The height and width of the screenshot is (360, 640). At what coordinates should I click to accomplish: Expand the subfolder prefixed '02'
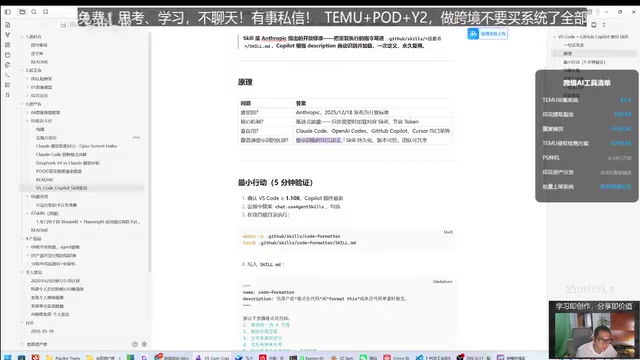27,96
